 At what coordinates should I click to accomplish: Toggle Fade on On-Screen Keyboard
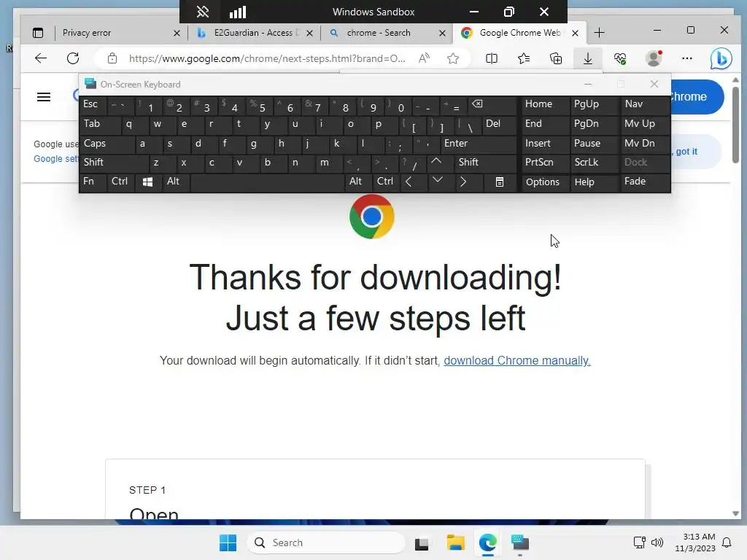[x=644, y=182]
